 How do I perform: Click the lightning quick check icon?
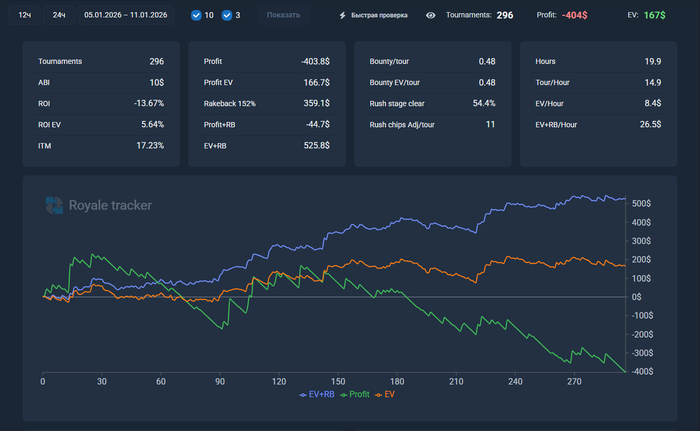[342, 15]
